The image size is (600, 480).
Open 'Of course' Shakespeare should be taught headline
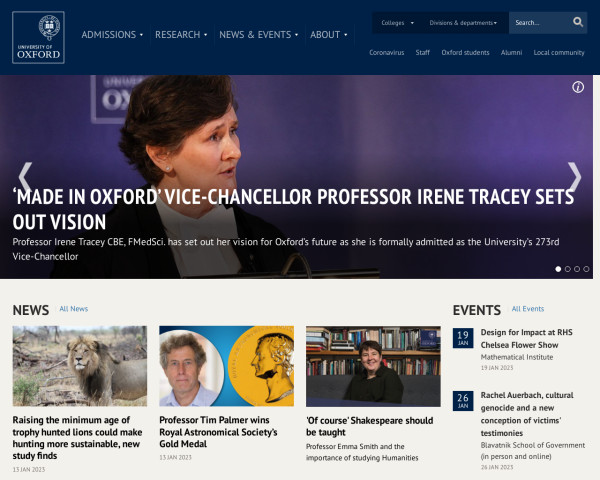[370, 426]
